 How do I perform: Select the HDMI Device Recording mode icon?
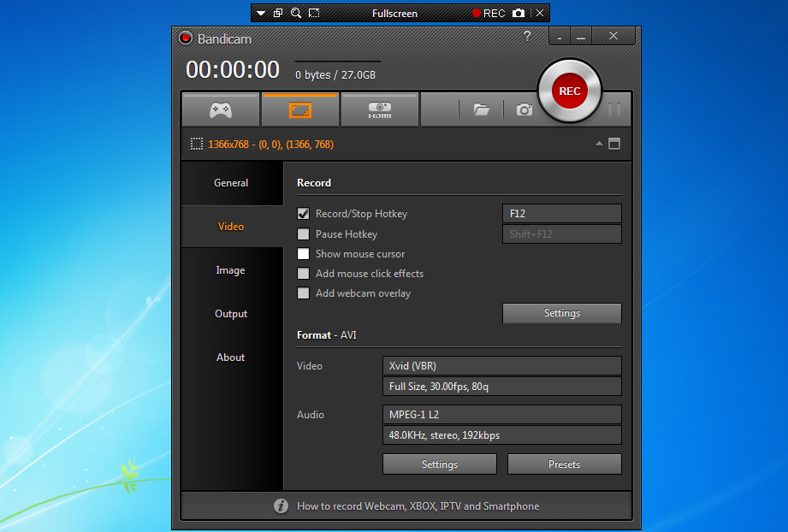tap(379, 109)
